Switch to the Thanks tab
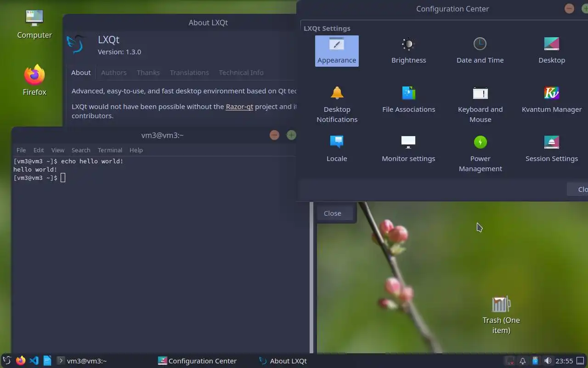Screen dimensions: 588x368 pos(148,72)
